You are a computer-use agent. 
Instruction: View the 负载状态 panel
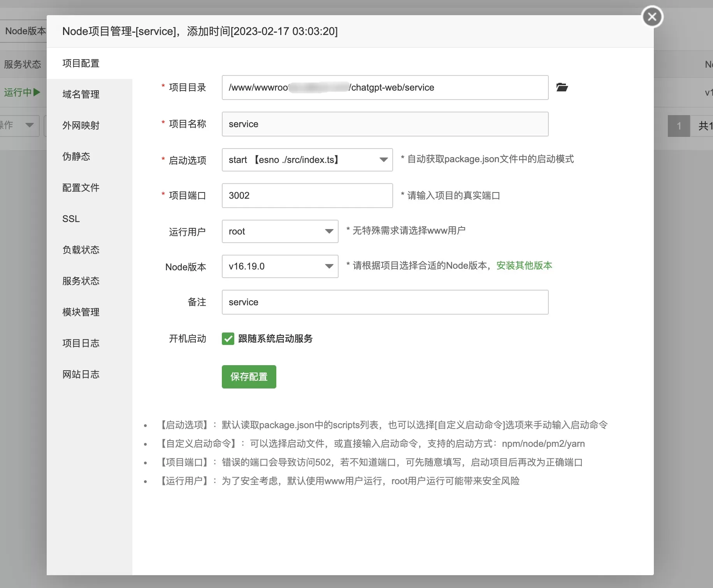click(x=81, y=250)
